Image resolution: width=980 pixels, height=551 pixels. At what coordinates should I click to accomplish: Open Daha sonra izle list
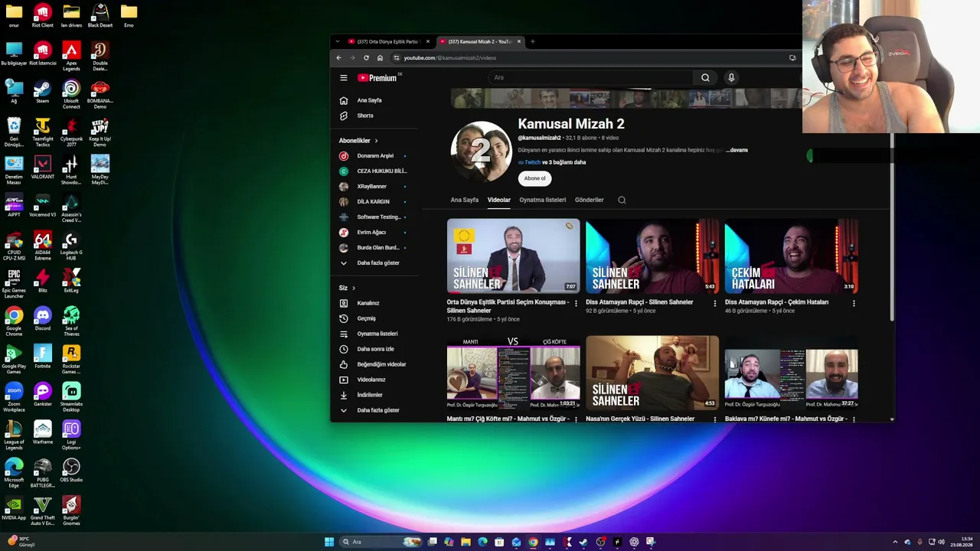click(x=376, y=349)
